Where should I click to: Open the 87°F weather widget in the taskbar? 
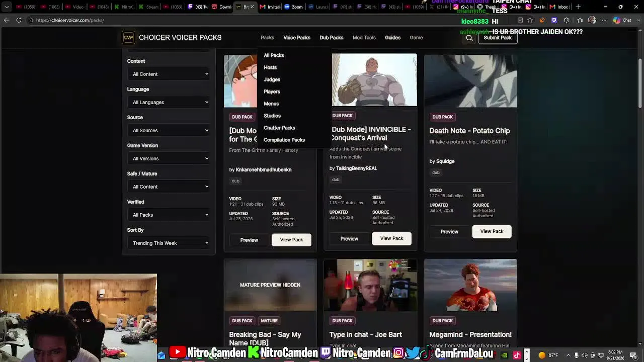click(547, 355)
